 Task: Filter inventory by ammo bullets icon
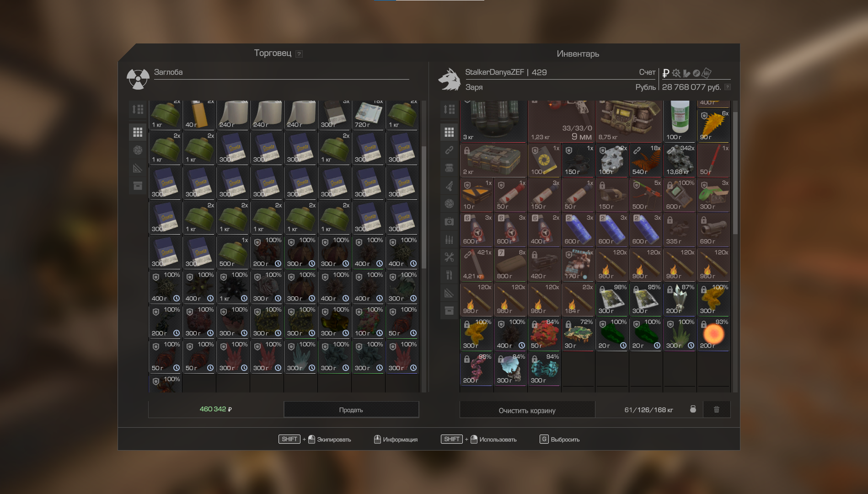click(x=450, y=239)
